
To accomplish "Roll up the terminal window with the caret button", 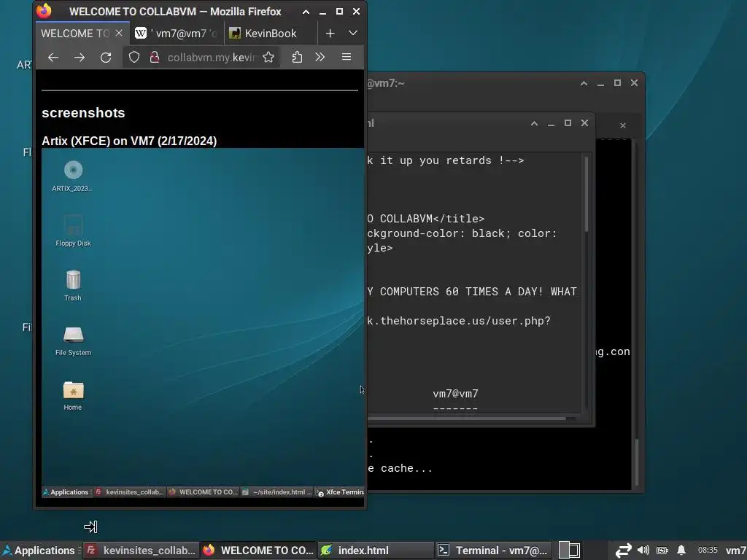I will (584, 83).
